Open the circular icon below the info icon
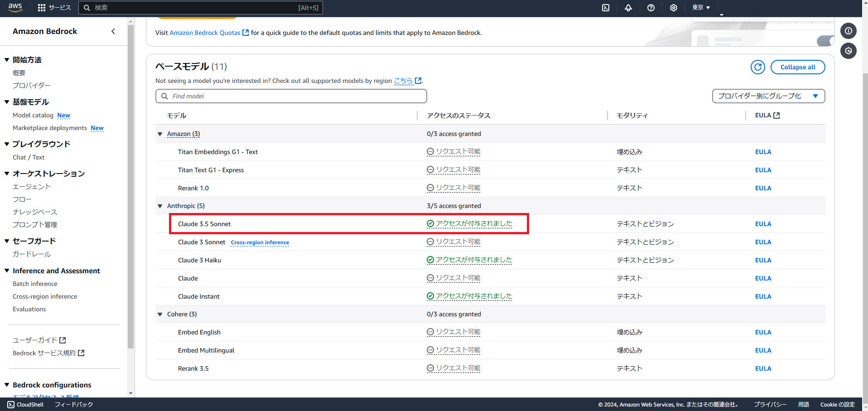This screenshot has width=868, height=411. point(849,51)
